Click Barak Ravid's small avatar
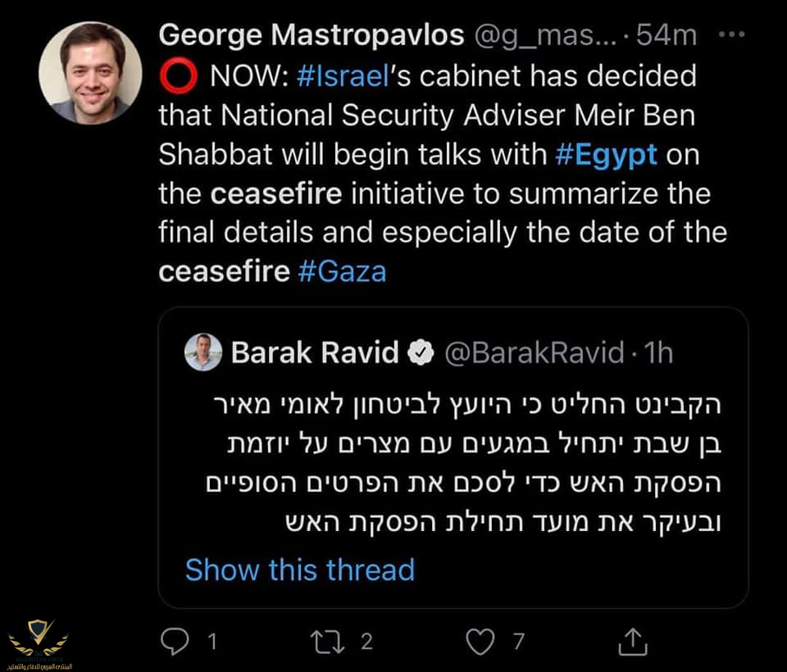 pos(203,352)
